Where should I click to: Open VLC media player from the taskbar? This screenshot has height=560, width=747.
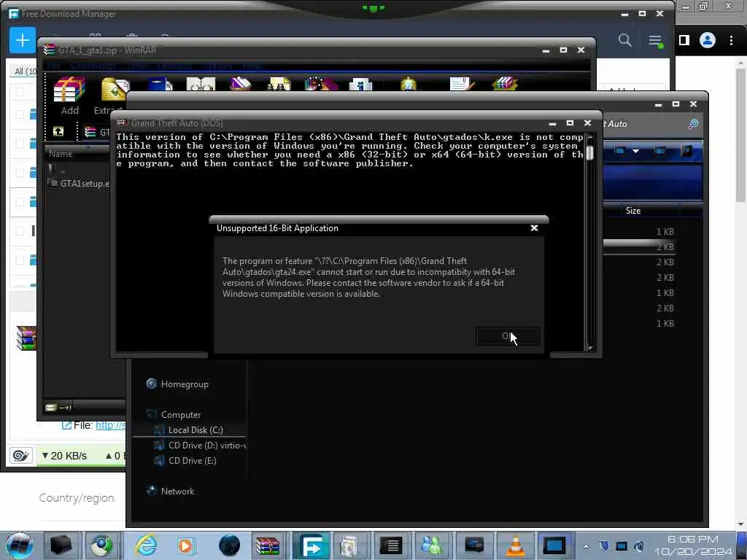click(515, 545)
